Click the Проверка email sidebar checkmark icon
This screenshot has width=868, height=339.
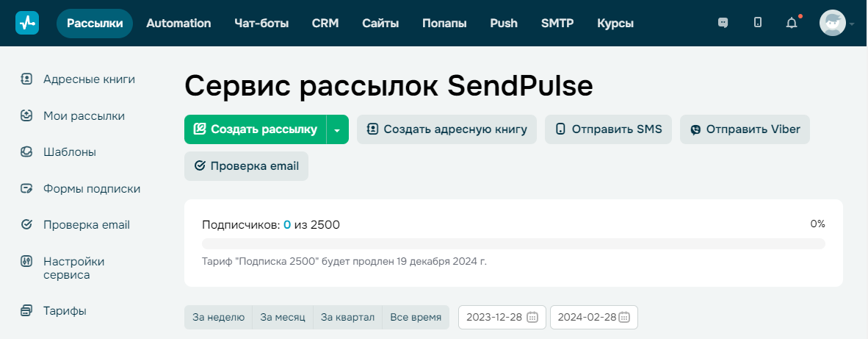coord(26,225)
